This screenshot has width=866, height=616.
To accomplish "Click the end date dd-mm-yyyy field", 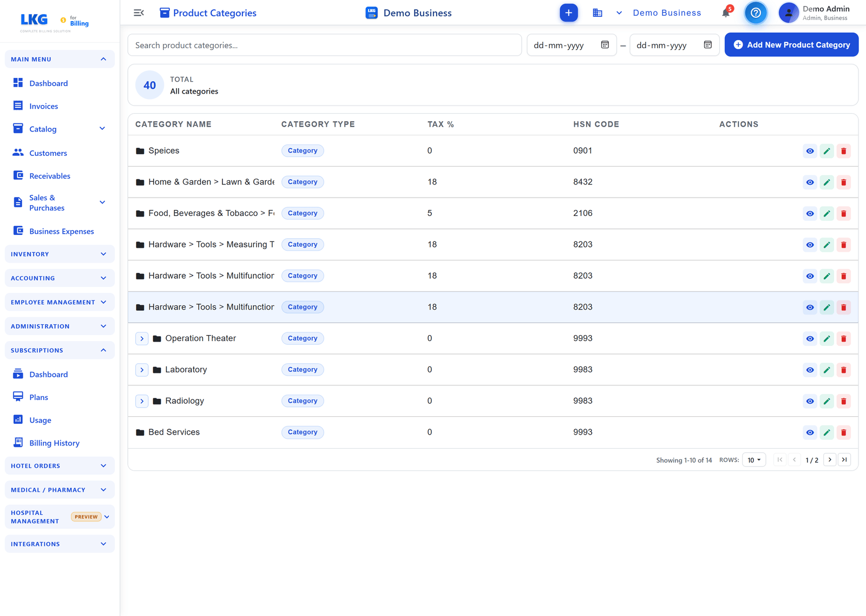I will 674,45.
